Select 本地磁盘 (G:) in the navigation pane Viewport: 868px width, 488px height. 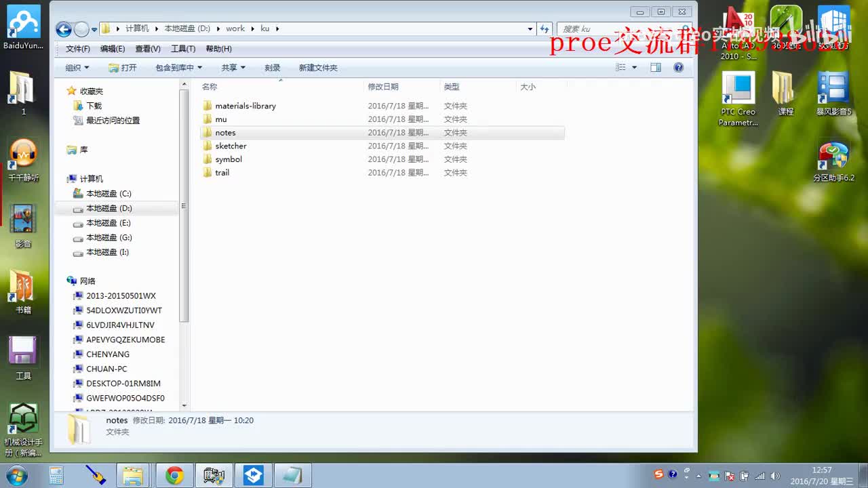click(102, 238)
